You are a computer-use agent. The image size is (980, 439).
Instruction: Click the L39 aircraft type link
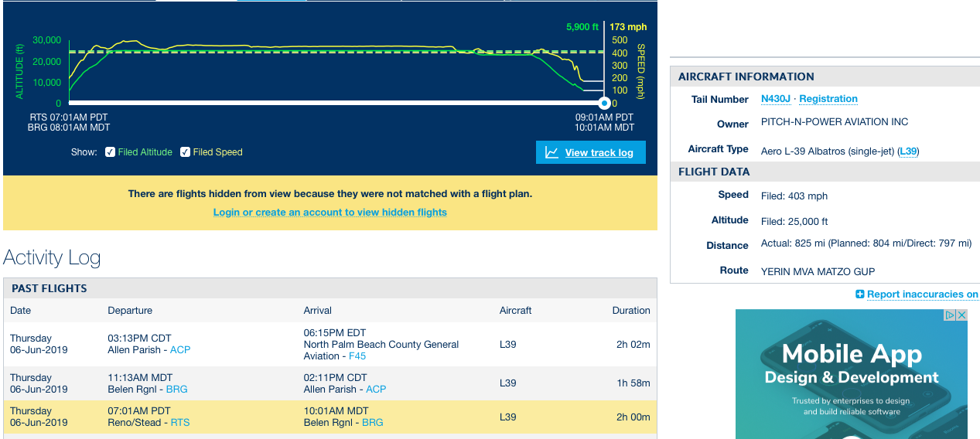point(908,151)
